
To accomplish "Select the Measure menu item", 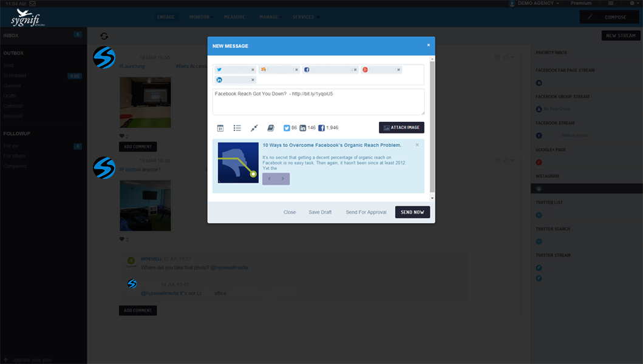I will coord(234,17).
